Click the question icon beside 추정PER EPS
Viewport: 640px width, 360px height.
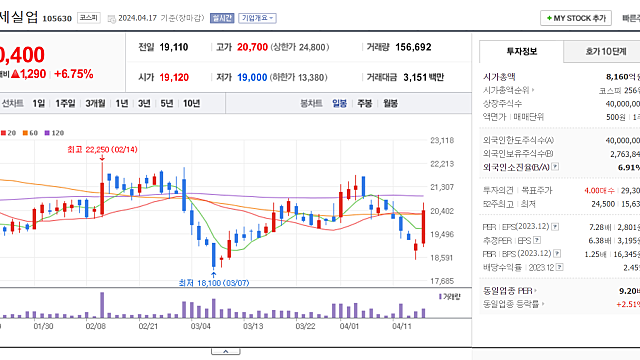coord(537,240)
